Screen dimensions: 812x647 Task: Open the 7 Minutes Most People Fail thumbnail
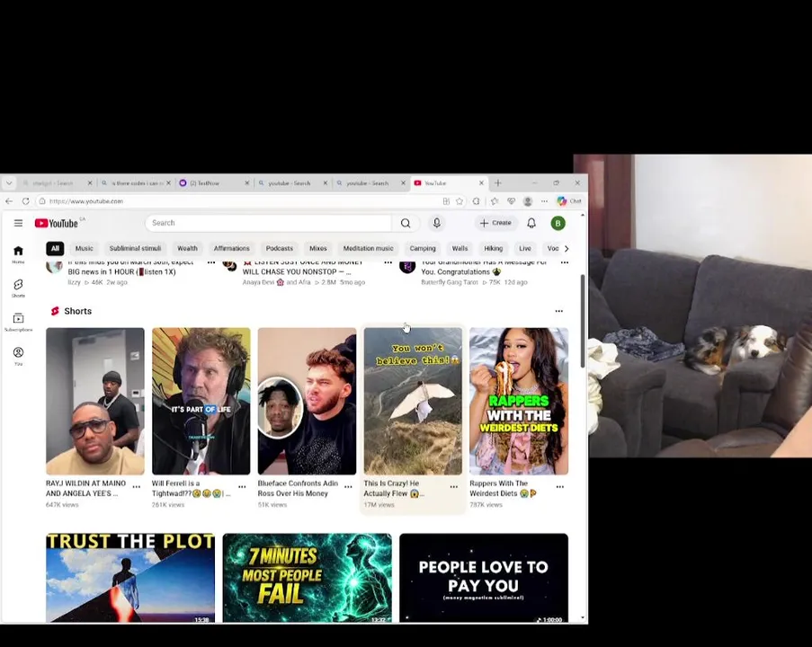[x=308, y=578]
